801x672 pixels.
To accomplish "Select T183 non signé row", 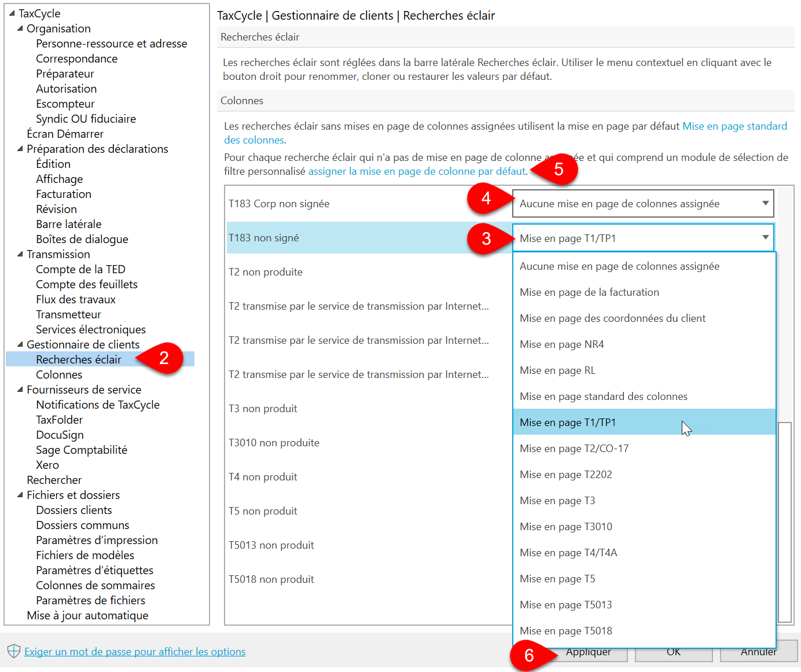I will pos(368,237).
